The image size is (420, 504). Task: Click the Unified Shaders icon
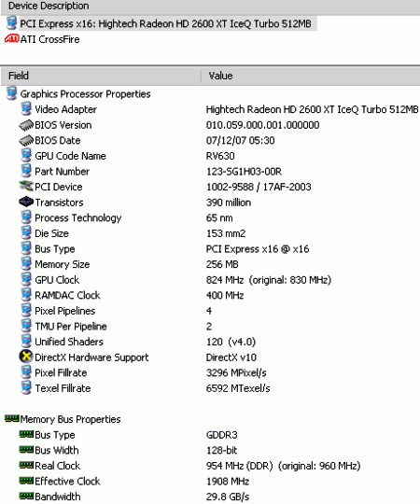point(26,342)
